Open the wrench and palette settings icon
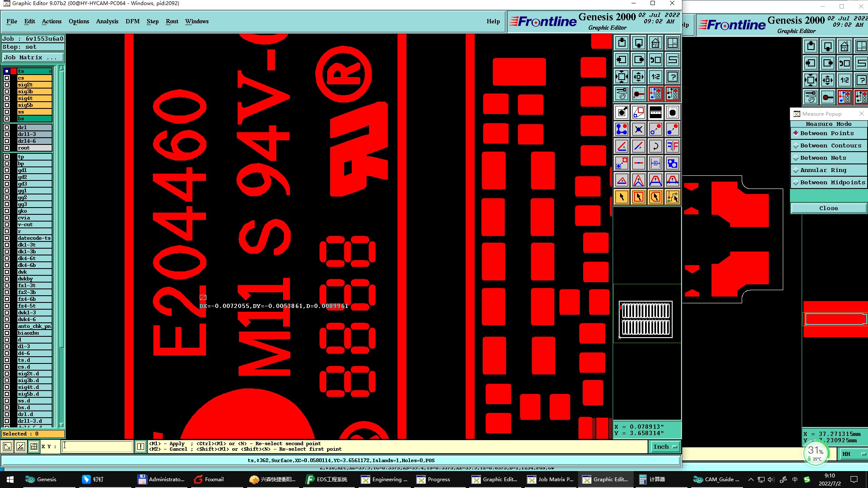This screenshot has width=868, height=488. [x=622, y=94]
